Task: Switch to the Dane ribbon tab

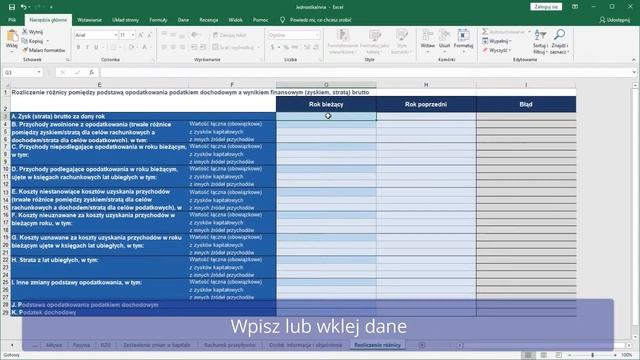Action: tap(183, 20)
